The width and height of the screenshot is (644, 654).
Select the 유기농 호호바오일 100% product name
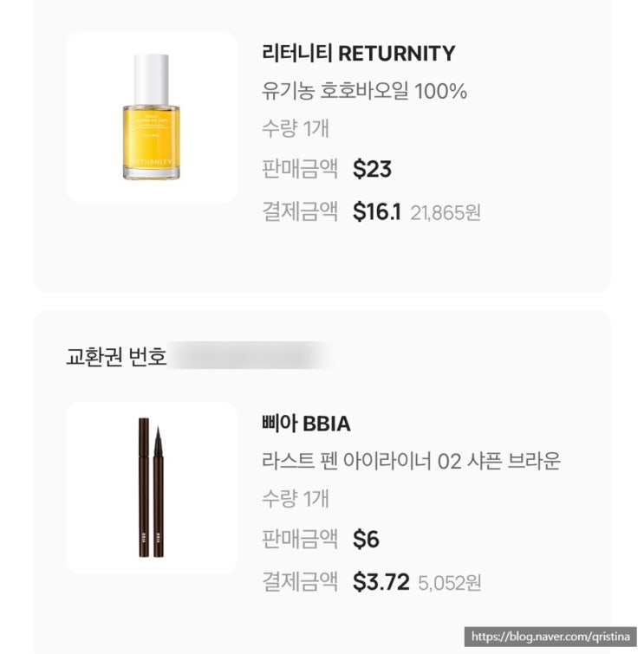364,91
